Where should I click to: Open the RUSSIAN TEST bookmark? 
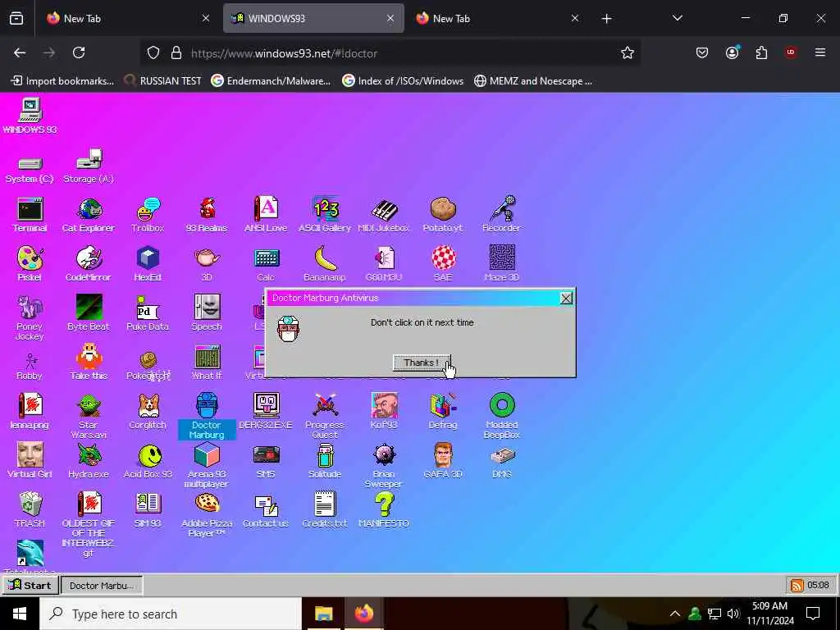(x=163, y=81)
